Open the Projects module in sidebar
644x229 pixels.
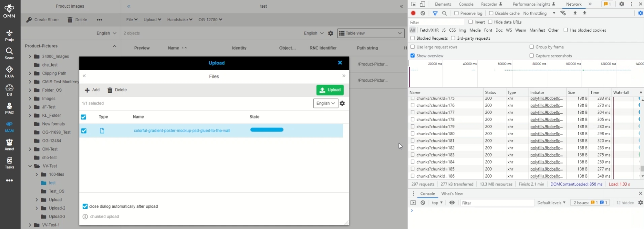point(9,36)
